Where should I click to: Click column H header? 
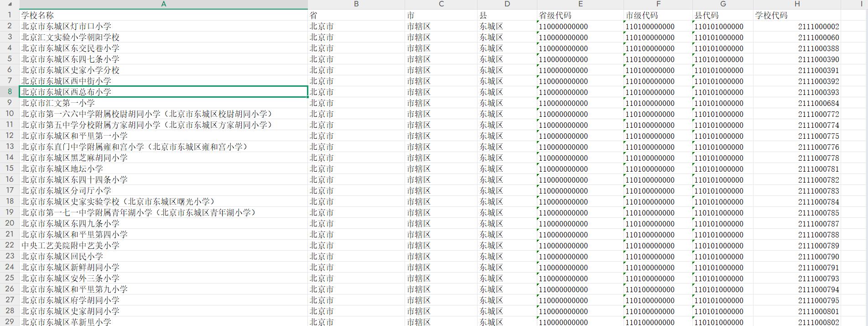click(x=796, y=4)
